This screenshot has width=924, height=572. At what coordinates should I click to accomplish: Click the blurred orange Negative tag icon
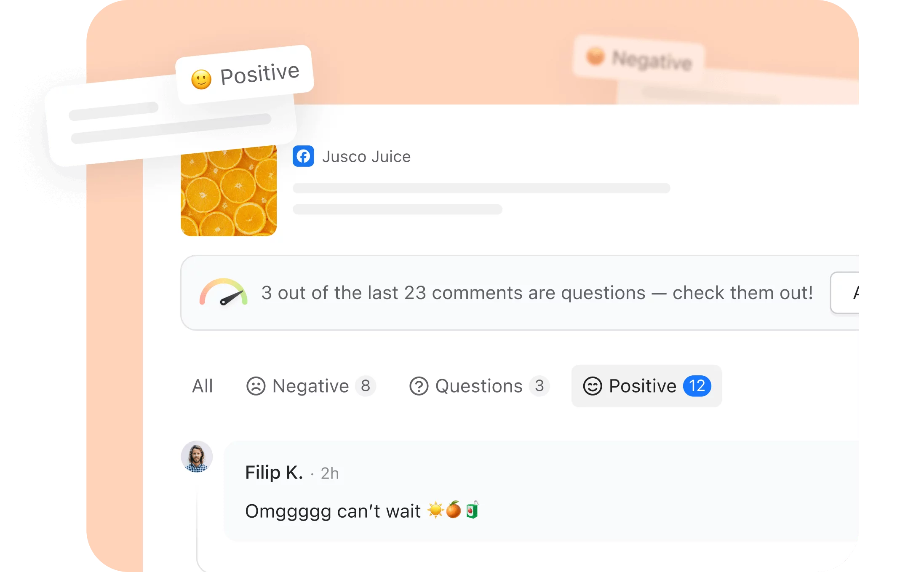(596, 56)
